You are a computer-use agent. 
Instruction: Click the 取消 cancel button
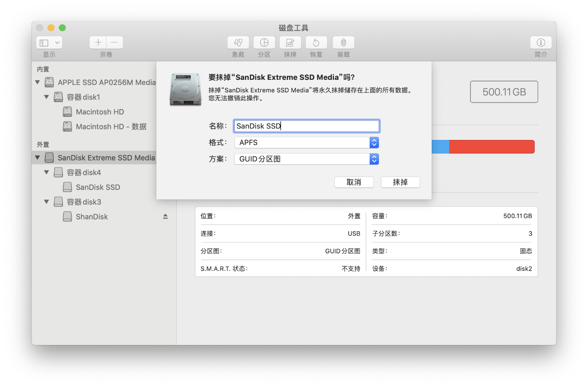(354, 182)
